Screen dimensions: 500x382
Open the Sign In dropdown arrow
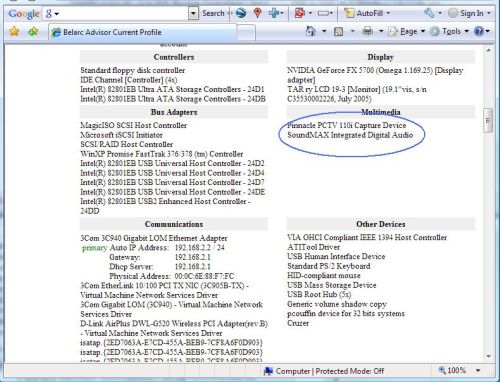click(489, 13)
